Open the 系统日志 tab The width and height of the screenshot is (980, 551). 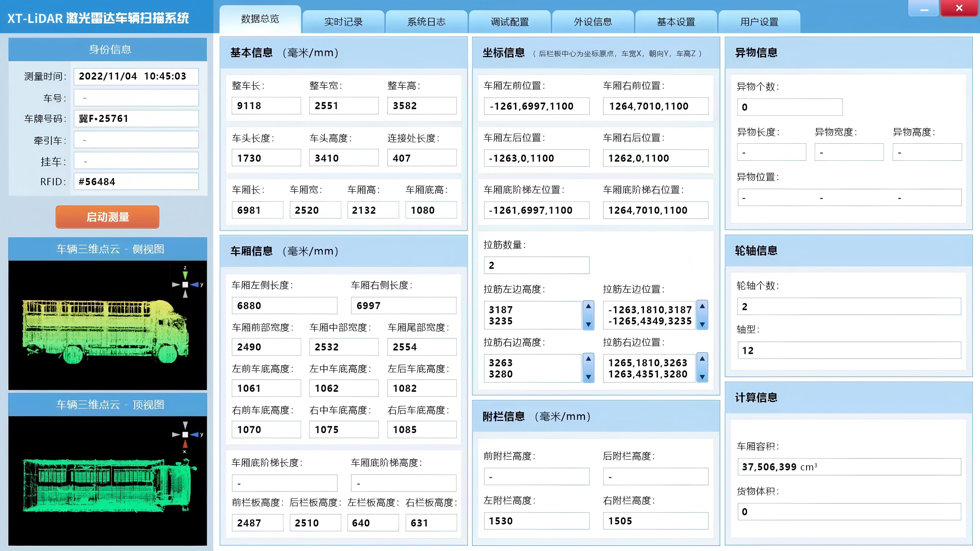click(x=426, y=22)
